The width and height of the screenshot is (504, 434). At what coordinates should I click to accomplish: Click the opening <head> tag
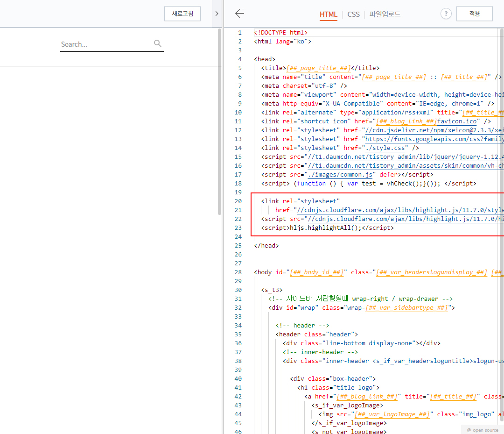pyautogui.click(x=265, y=59)
